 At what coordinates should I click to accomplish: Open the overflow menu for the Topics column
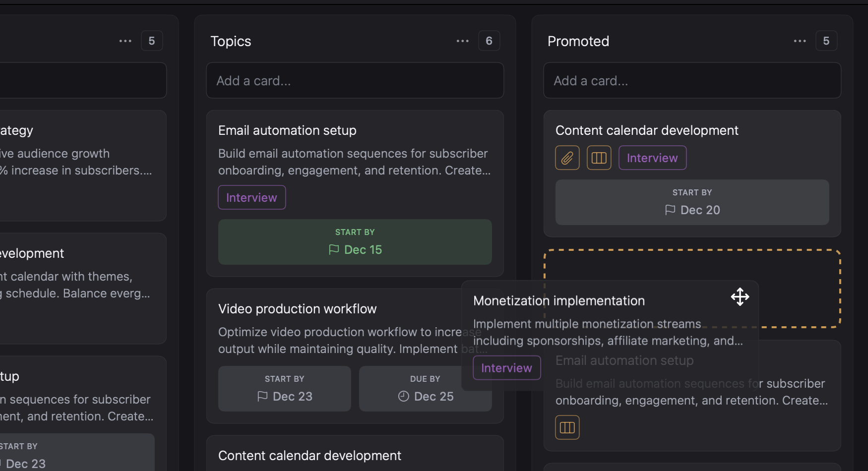(x=462, y=41)
